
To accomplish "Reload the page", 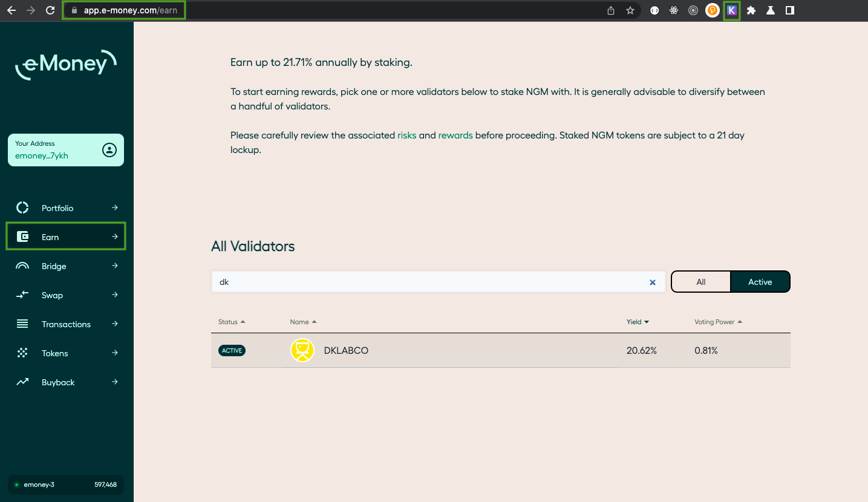I will pos(50,10).
